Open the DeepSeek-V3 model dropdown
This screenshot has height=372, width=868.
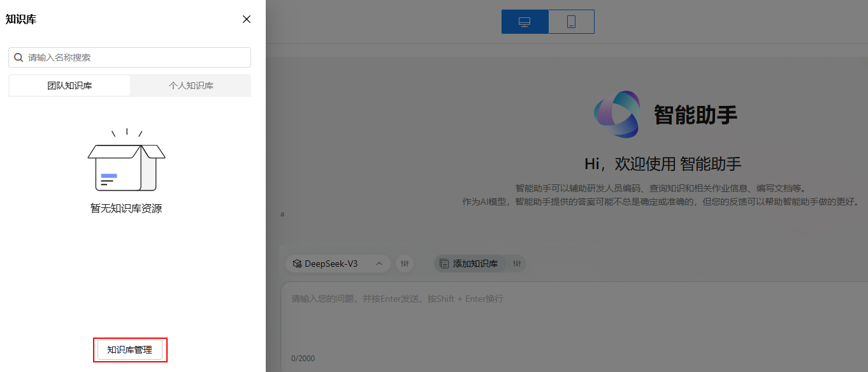coord(338,264)
